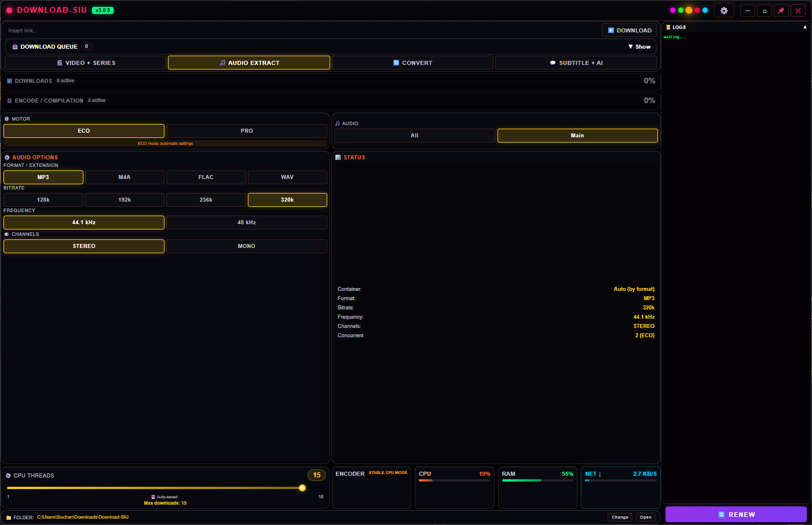
Task: Set frequency to 44.1 kHz
Action: [84, 223]
